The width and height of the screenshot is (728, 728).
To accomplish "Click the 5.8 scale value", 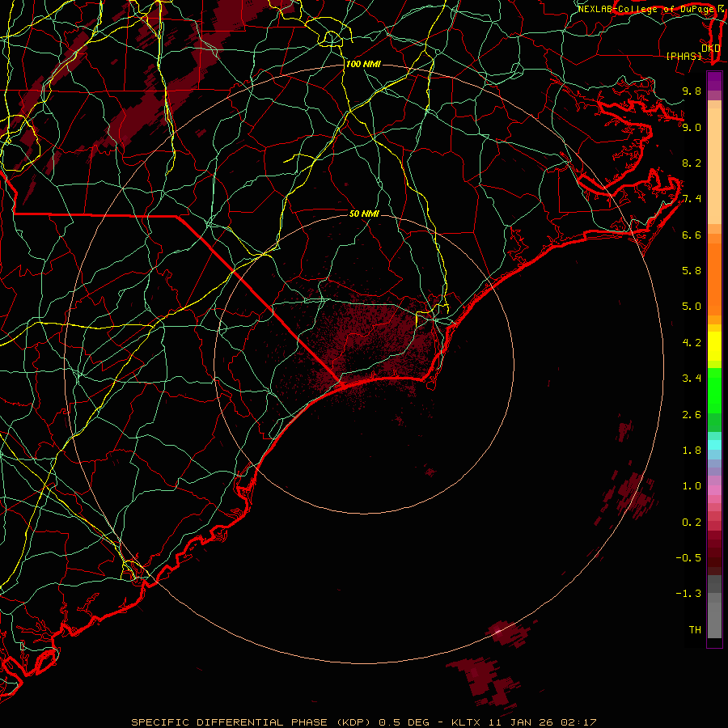I will click(x=692, y=271).
